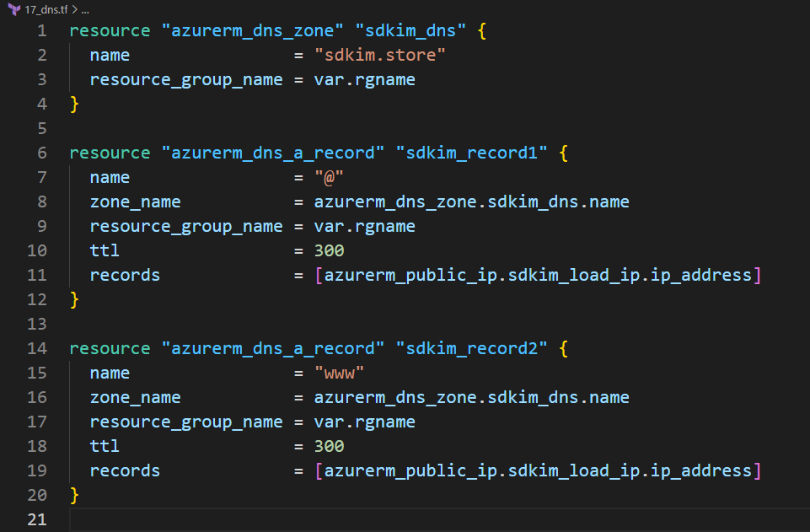The height and width of the screenshot is (532, 810).
Task: Click azurerm_dns_zone.sdkim_dns.name on line 16
Action: [x=472, y=398]
